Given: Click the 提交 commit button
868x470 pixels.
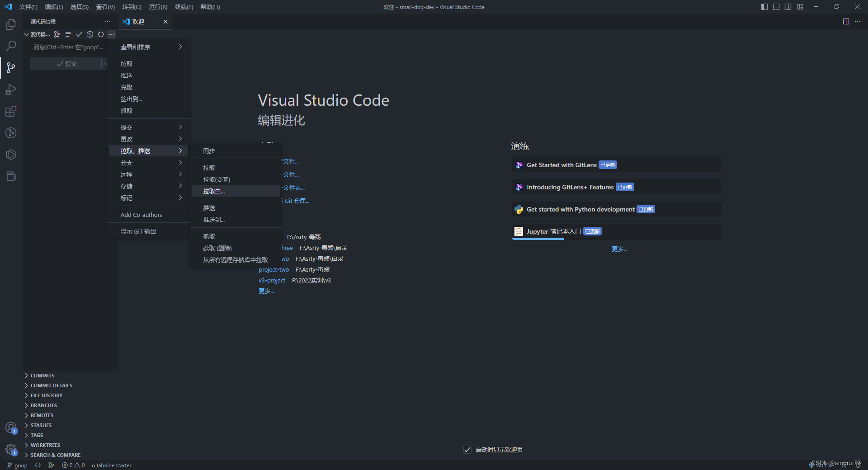Looking at the screenshot, I should point(66,64).
